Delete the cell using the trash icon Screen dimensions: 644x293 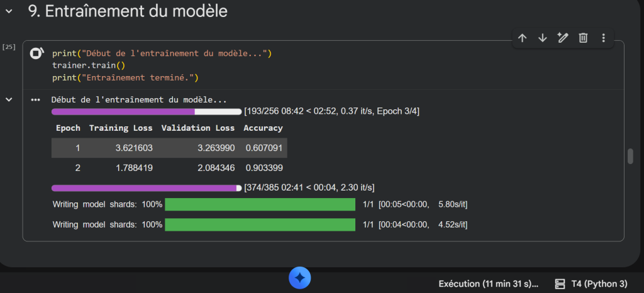[x=583, y=38]
